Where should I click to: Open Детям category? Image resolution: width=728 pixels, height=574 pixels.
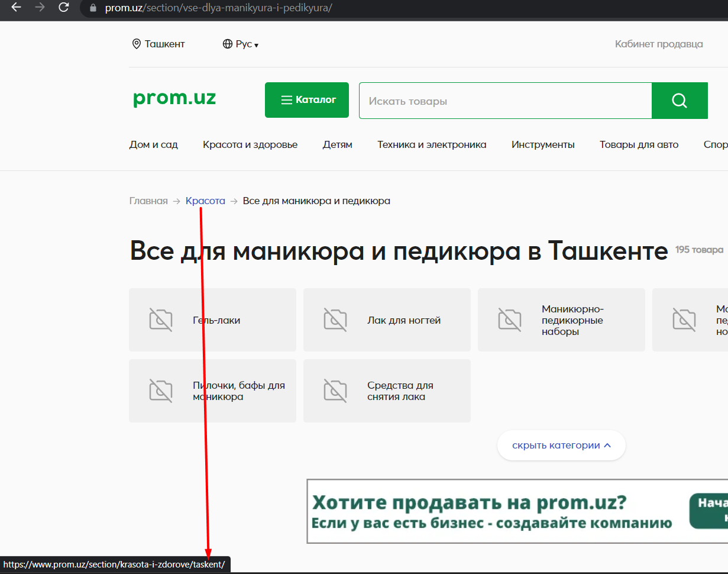[x=338, y=144]
